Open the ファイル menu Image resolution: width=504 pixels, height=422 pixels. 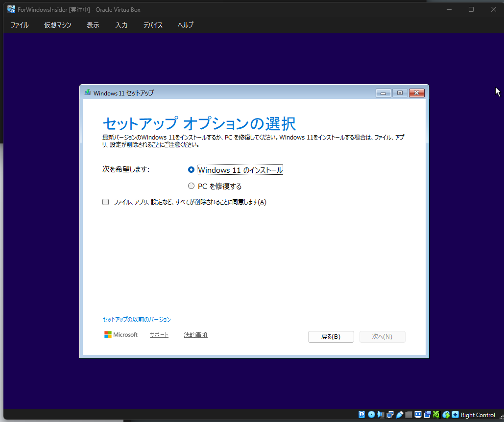(x=20, y=25)
